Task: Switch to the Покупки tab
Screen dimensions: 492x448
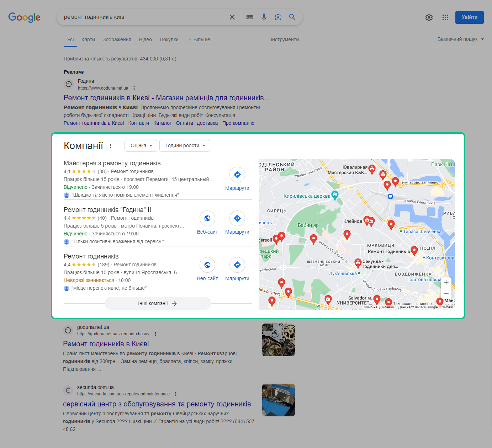Action: pyautogui.click(x=169, y=39)
